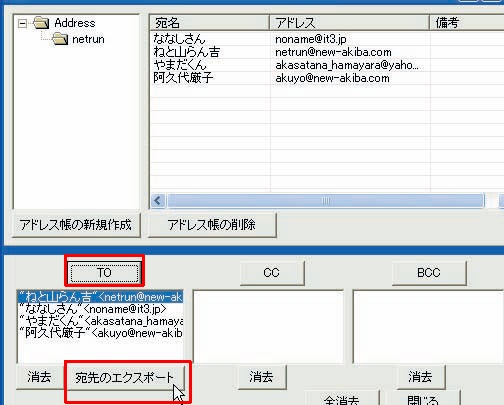Add selected contact with TO button
504x405 pixels.
pos(104,273)
